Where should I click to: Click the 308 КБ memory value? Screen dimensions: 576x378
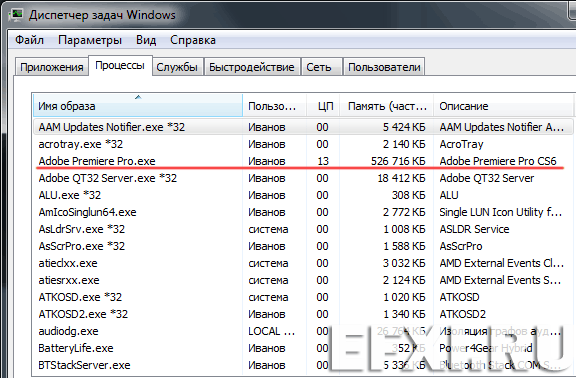click(408, 195)
